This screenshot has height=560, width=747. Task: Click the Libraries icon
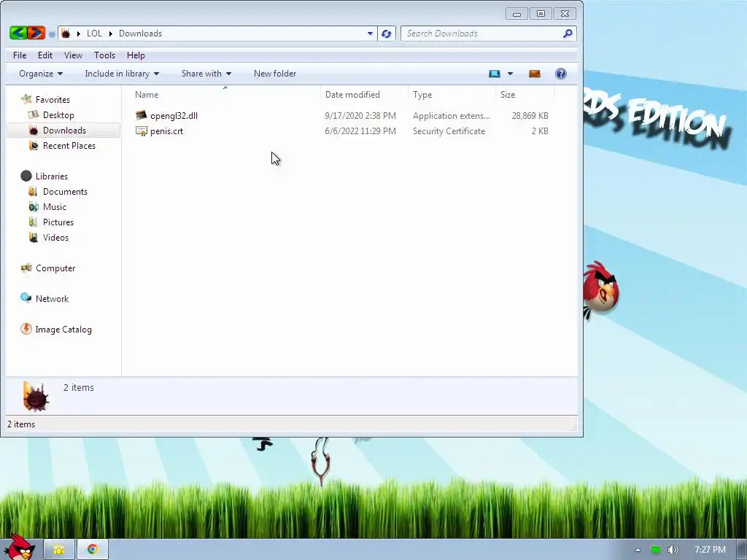click(x=26, y=176)
